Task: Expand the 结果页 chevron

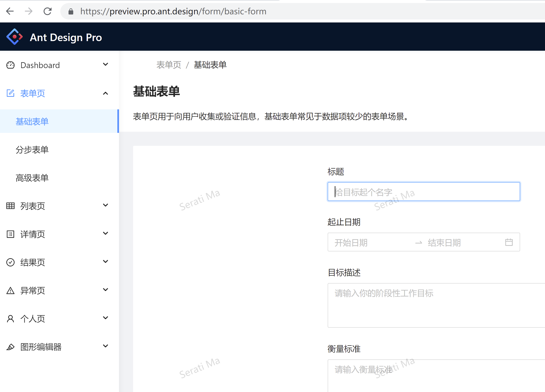Action: tap(105, 261)
